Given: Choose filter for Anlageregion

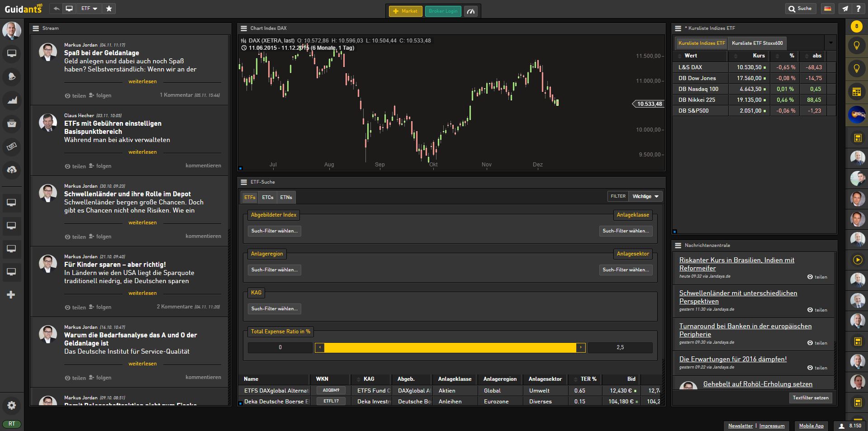Looking at the screenshot, I should (274, 270).
